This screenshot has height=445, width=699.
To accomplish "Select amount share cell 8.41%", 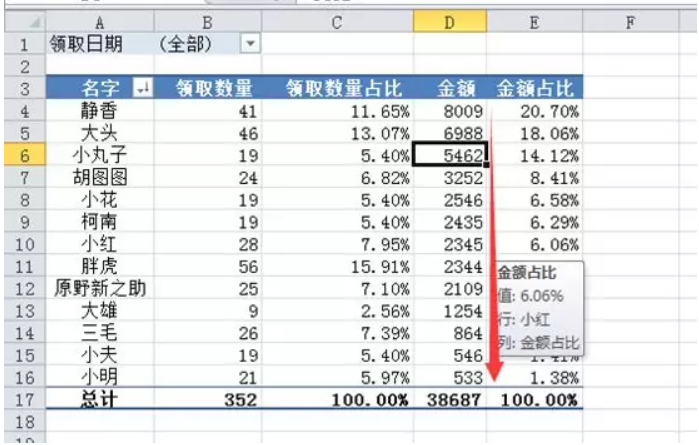I will (x=535, y=177).
